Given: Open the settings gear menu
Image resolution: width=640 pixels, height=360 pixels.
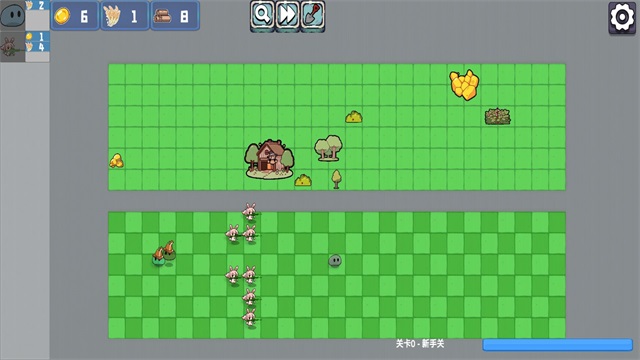Looking at the screenshot, I should click(x=622, y=17).
